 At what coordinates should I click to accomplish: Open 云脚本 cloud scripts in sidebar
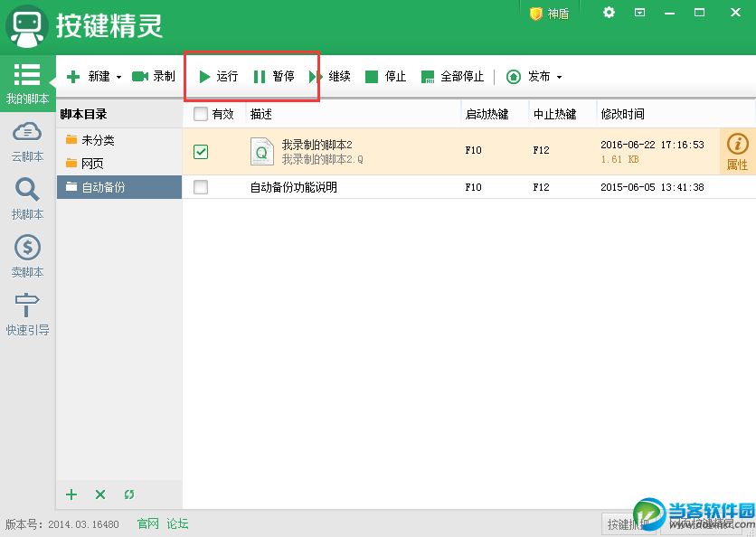pyautogui.click(x=27, y=140)
